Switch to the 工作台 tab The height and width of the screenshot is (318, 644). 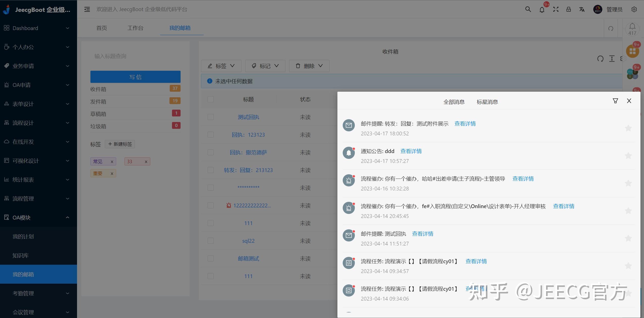click(x=135, y=28)
